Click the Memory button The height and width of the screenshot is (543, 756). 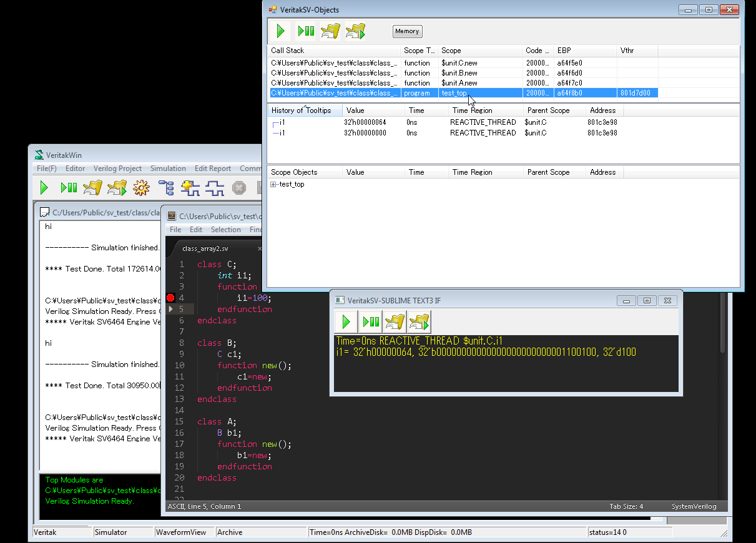click(x=407, y=31)
